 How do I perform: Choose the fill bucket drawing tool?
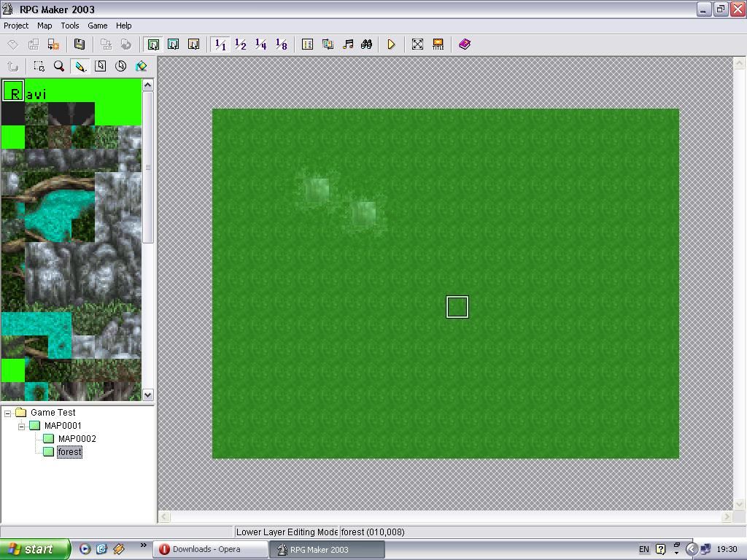(142, 66)
